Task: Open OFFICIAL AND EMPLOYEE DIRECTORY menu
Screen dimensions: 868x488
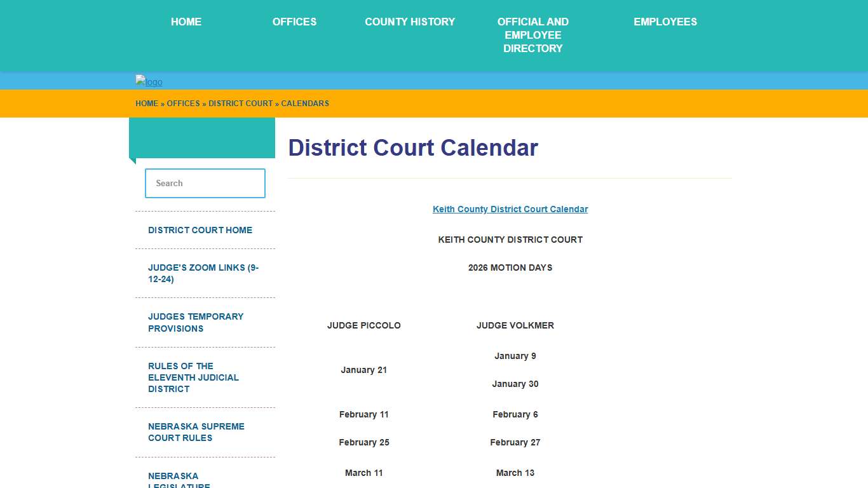Action: (533, 35)
